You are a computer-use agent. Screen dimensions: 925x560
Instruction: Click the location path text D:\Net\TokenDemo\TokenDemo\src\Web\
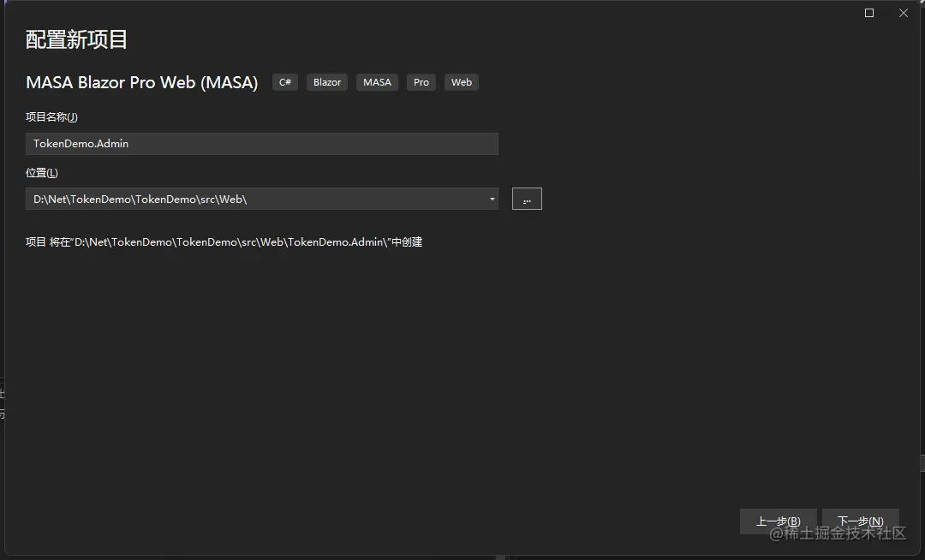(140, 200)
